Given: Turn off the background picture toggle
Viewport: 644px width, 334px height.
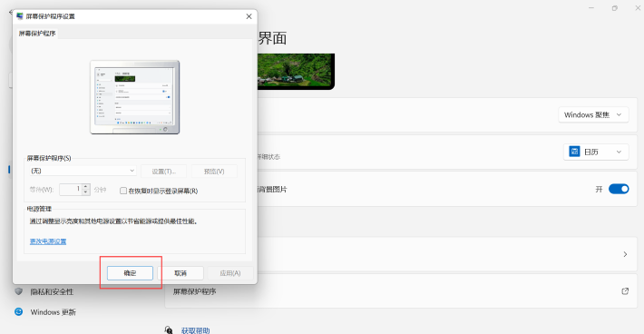Looking at the screenshot, I should click(619, 189).
